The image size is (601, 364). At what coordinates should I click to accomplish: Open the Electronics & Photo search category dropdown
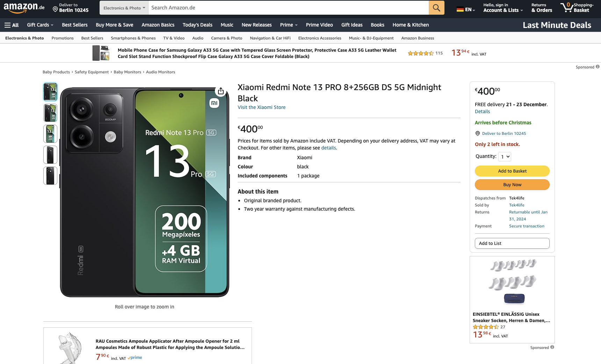click(124, 8)
